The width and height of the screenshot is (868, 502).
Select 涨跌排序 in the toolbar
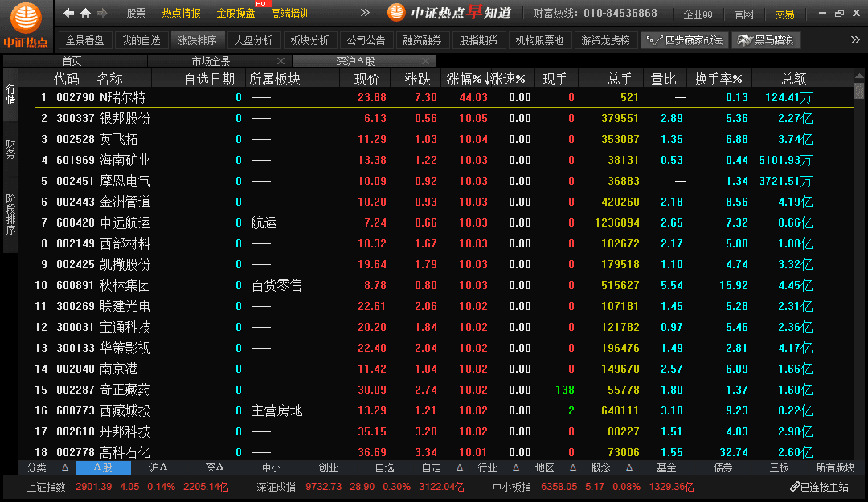(197, 40)
